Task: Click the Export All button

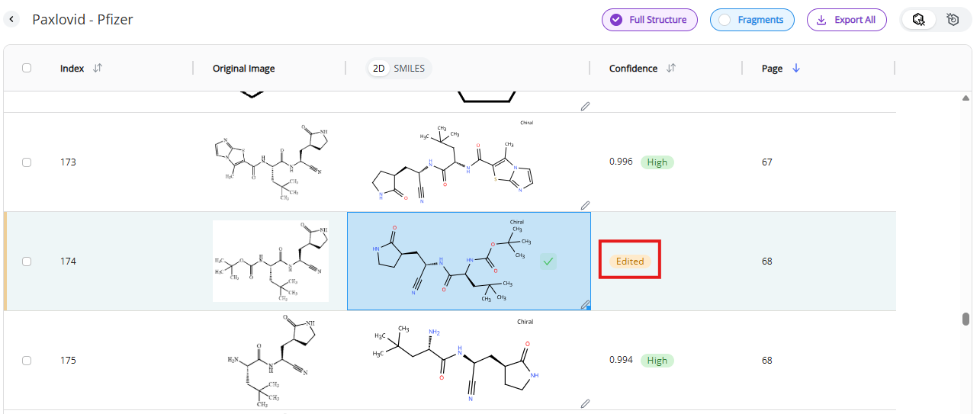Action: (x=847, y=20)
